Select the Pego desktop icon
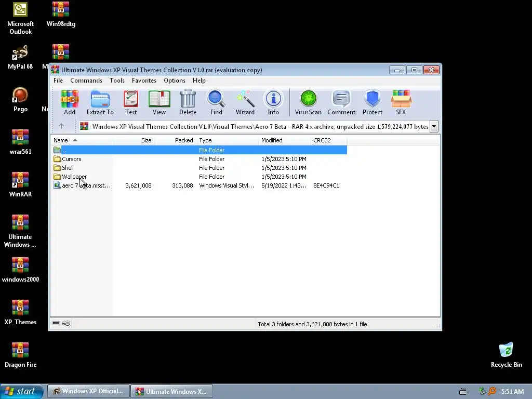 pyautogui.click(x=20, y=100)
